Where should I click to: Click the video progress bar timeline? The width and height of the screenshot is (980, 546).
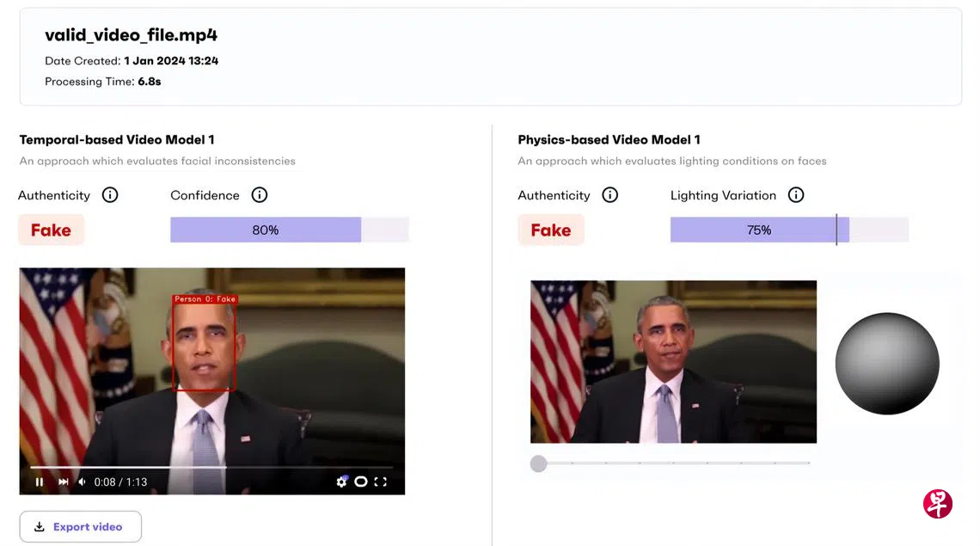click(211, 467)
